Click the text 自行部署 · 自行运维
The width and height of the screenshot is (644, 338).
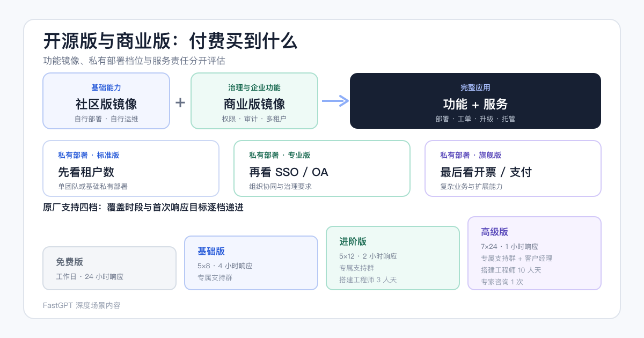106,119
